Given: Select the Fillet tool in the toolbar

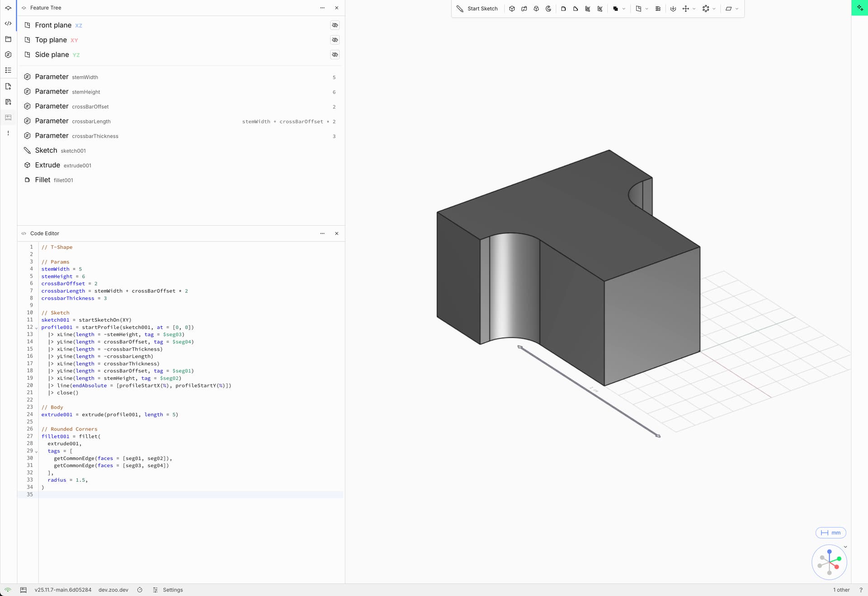Looking at the screenshot, I should pyautogui.click(x=563, y=9).
